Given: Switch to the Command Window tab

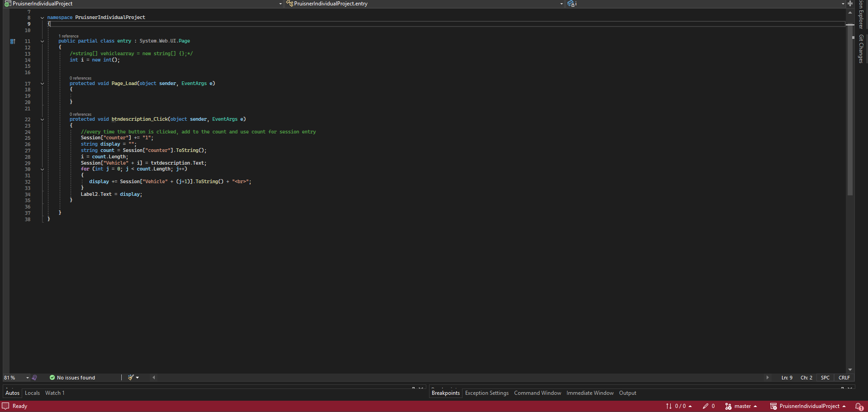Looking at the screenshot, I should tap(538, 393).
